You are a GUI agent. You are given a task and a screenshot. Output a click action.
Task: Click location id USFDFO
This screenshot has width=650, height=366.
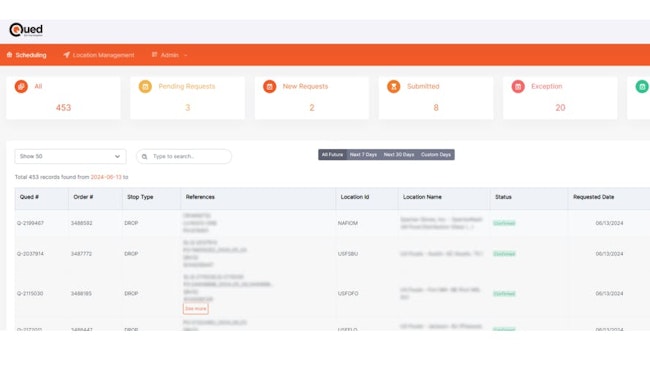(348, 293)
